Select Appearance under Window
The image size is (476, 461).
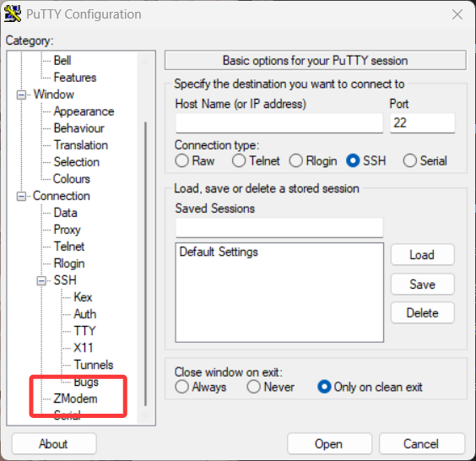click(x=84, y=111)
